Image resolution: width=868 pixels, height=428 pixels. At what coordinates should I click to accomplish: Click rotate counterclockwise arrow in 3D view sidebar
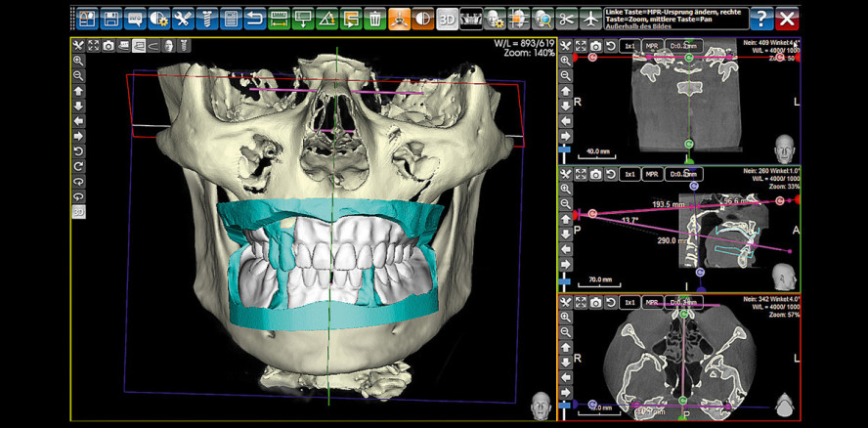[x=78, y=151]
